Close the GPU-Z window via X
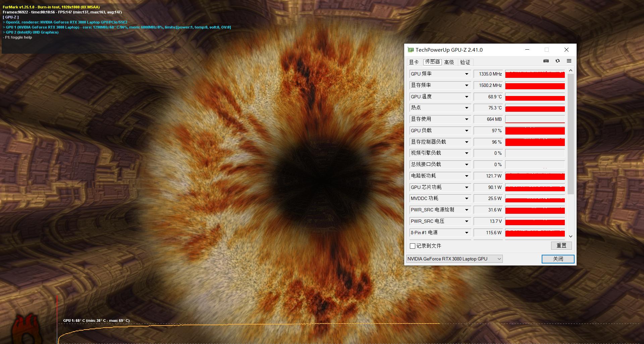This screenshot has width=644, height=344. [x=567, y=50]
